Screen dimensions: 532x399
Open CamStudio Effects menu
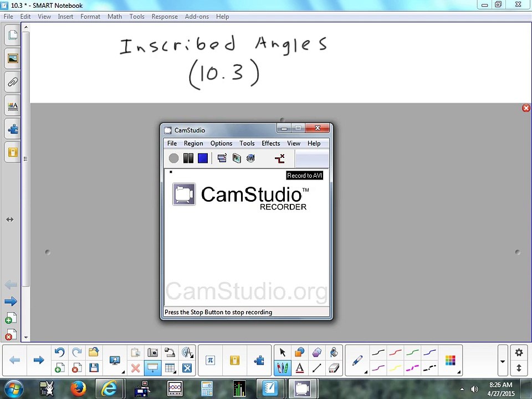coord(271,144)
